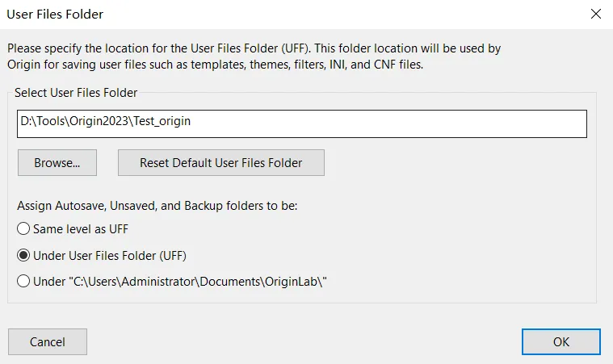Click the User Files Folder title bar
This screenshot has height=364, width=613.
(x=242, y=14)
